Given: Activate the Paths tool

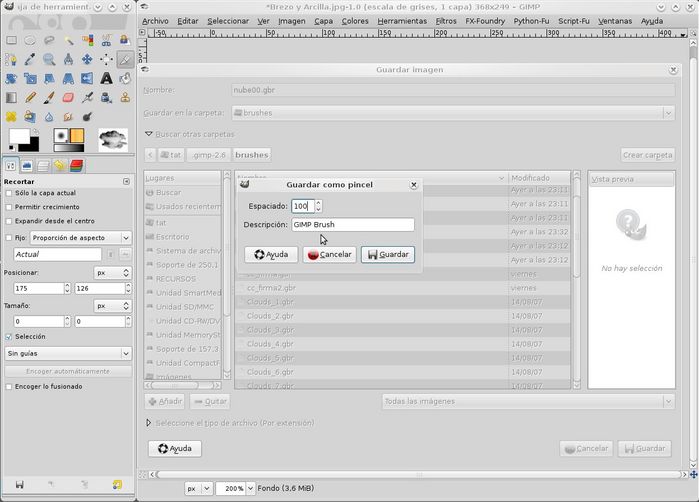Looking at the screenshot, I should 11,59.
